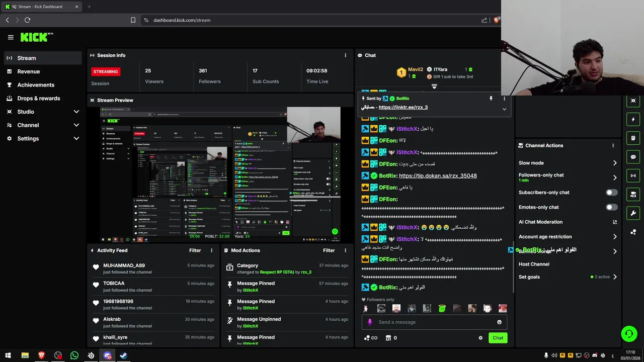Viewport: 644px width, 362px height.
Task: Open a new browser tab
Action: click(89, 7)
